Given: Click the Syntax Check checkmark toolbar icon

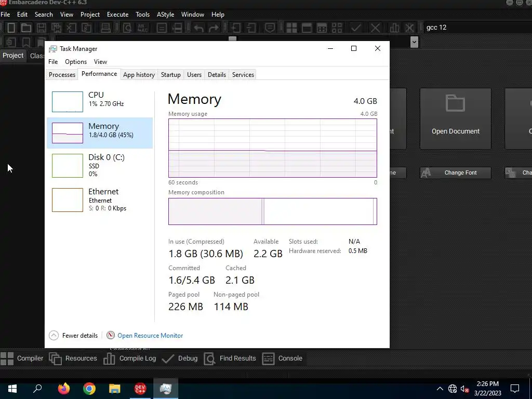Looking at the screenshot, I should [355, 28].
